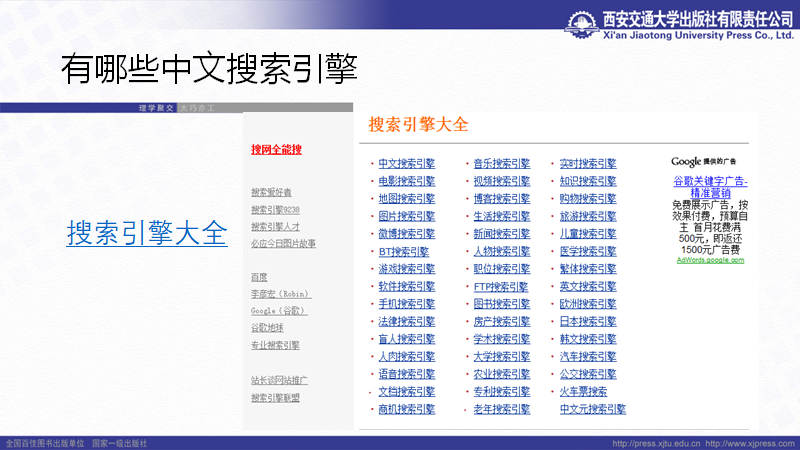This screenshot has height=450, width=800.
Task: Click 中文元搜索引擎 link
Action: coord(592,409)
